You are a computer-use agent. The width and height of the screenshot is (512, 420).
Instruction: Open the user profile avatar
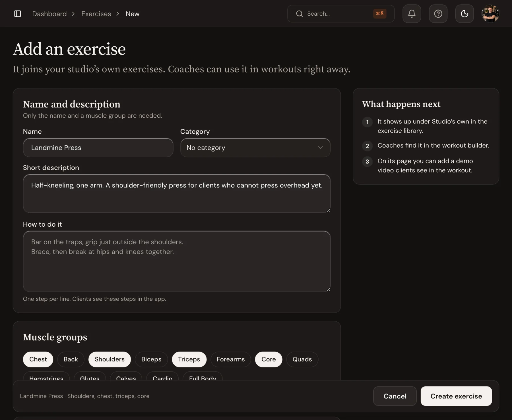[490, 14]
